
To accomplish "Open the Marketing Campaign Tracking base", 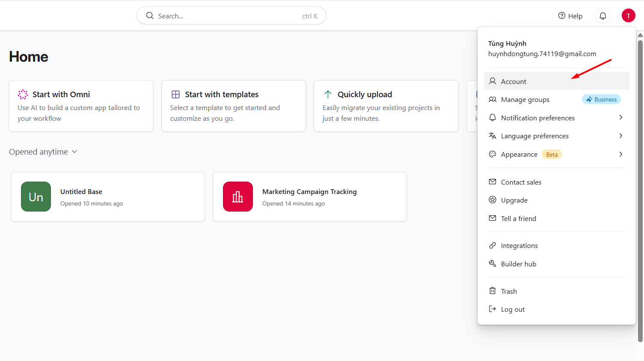I will [x=309, y=197].
